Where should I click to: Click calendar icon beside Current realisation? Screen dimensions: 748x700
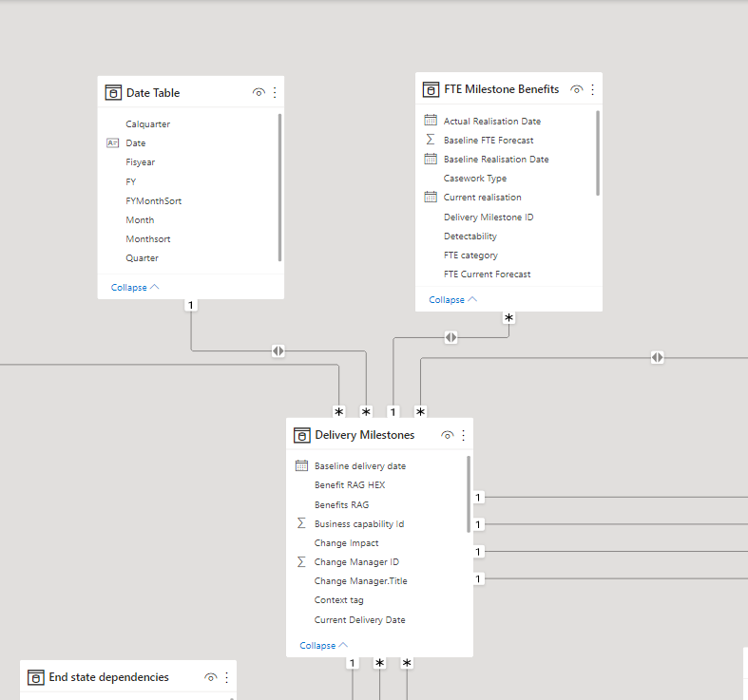click(x=431, y=197)
